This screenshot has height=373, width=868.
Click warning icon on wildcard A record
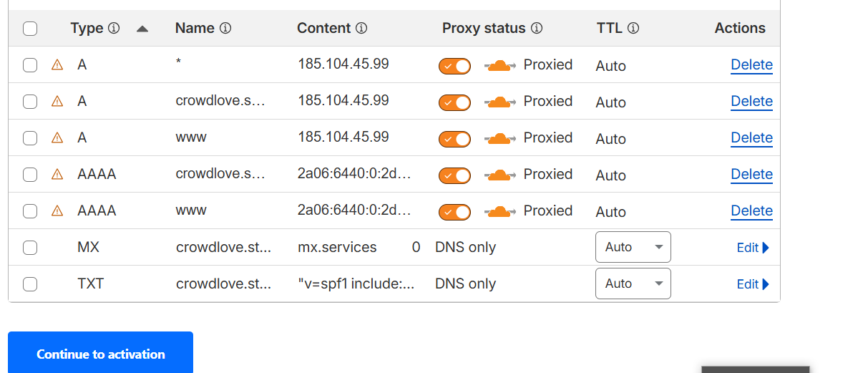coord(57,65)
